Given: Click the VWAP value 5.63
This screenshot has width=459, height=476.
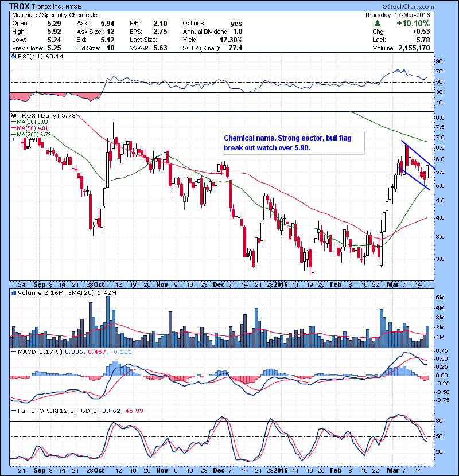Looking at the screenshot, I should coord(160,48).
